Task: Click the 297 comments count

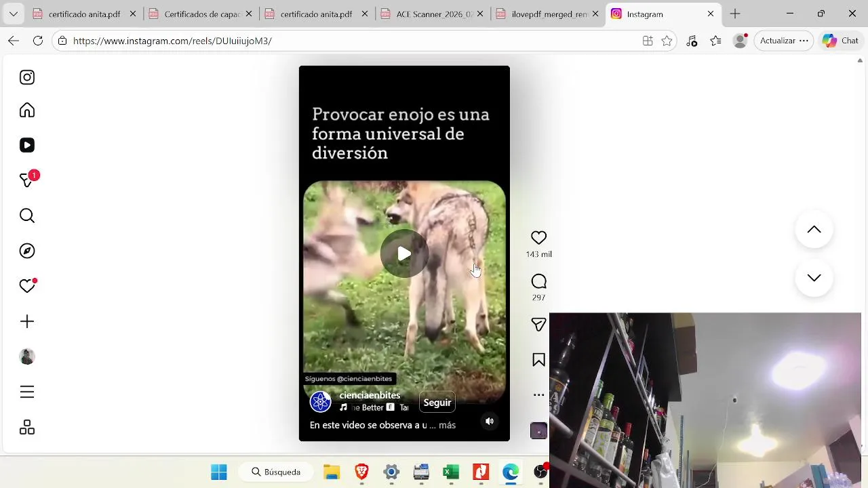Action: pyautogui.click(x=538, y=298)
